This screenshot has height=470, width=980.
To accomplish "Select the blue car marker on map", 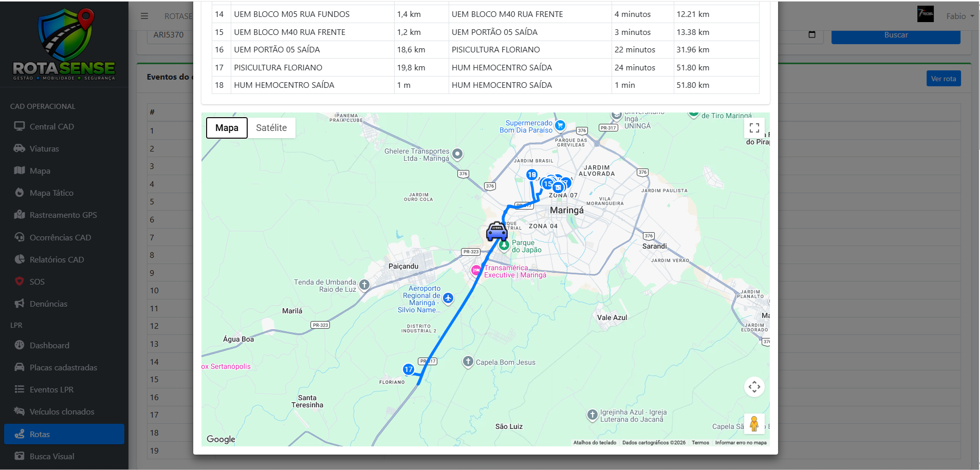I will point(497,232).
